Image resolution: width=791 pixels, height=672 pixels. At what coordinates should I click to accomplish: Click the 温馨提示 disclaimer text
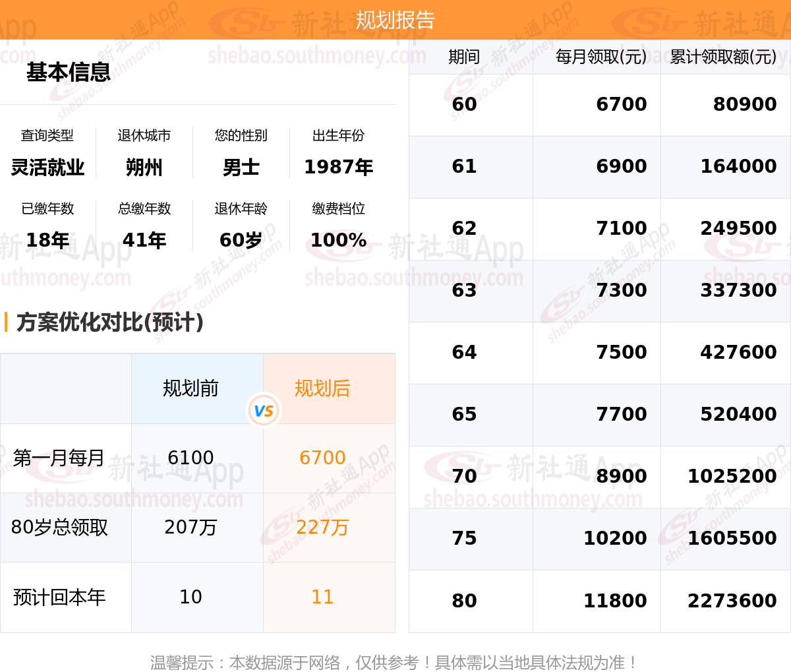[395, 662]
